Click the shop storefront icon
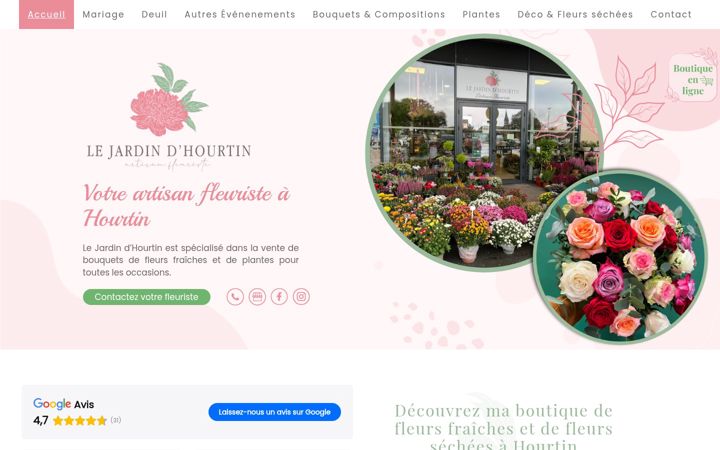Image resolution: width=720 pixels, height=450 pixels. coord(257,297)
